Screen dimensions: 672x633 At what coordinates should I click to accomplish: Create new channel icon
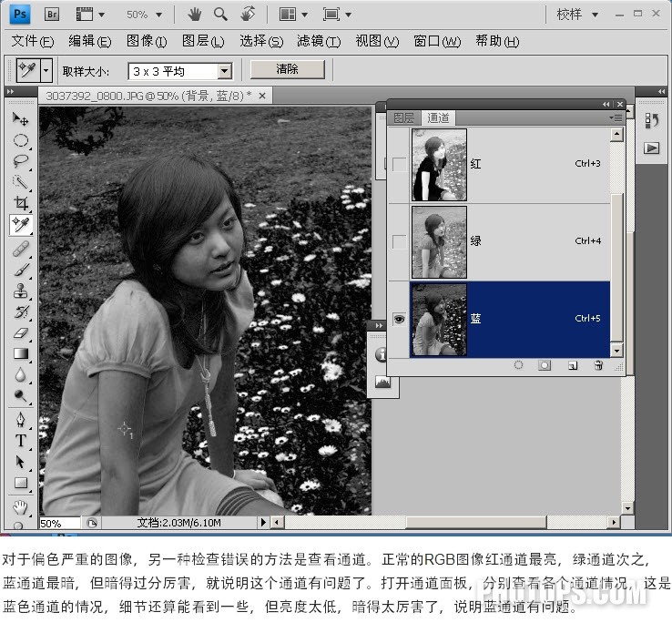pos(573,365)
